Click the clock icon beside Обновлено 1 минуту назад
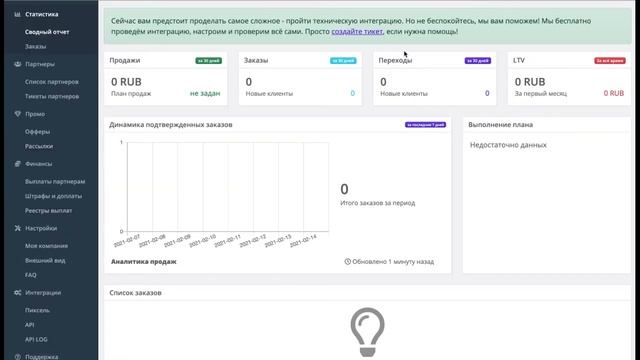 (x=347, y=262)
